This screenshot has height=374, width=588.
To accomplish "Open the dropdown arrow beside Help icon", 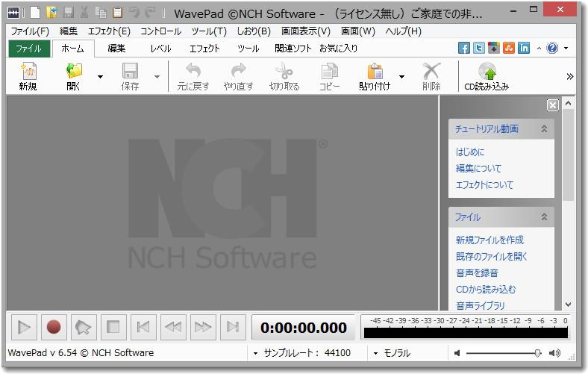I will click(566, 48).
